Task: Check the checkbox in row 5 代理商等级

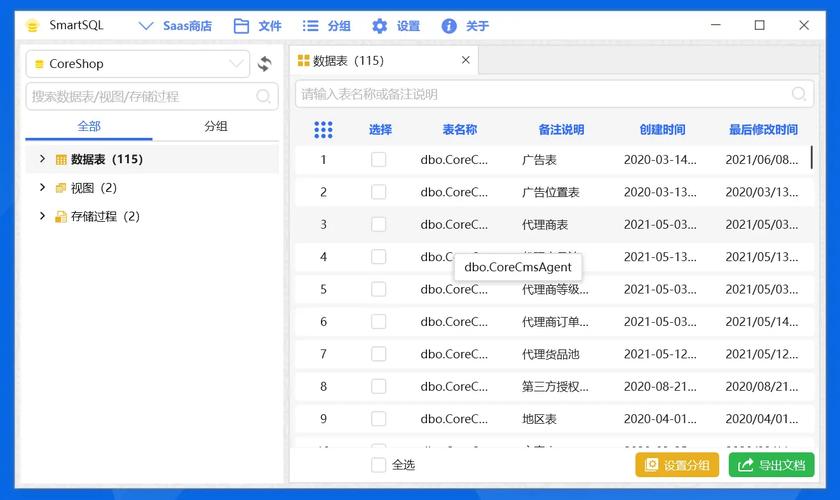Action: coord(379,289)
